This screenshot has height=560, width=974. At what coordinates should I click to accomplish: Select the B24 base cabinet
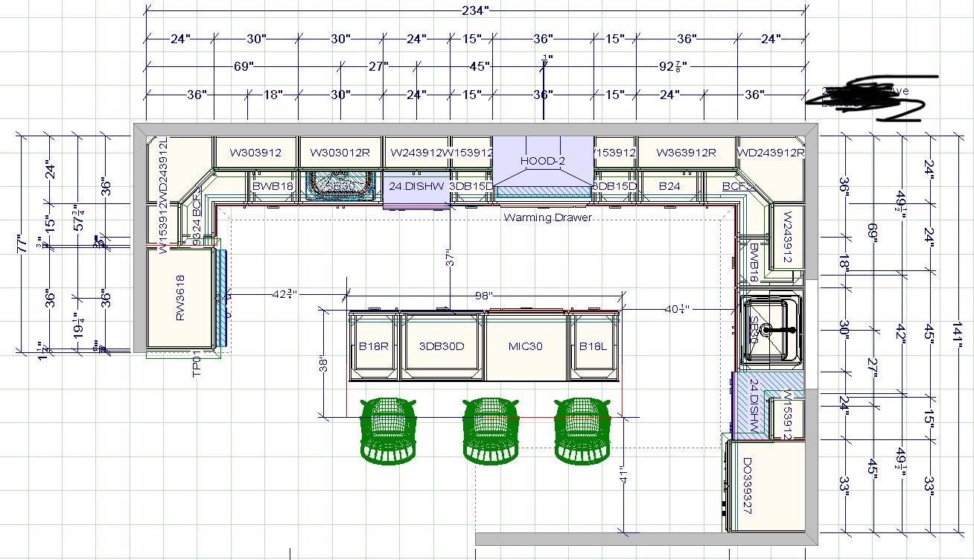click(669, 186)
